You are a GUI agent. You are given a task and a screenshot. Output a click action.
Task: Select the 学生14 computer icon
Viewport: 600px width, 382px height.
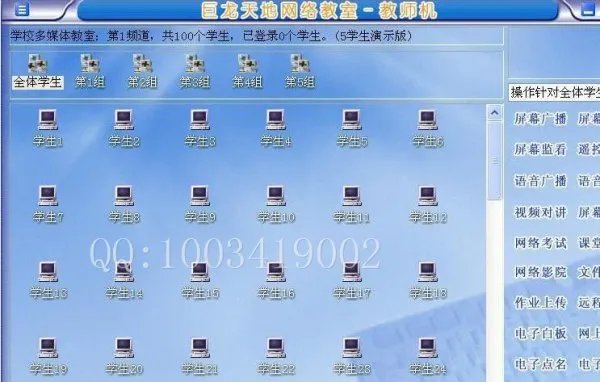pos(124,272)
